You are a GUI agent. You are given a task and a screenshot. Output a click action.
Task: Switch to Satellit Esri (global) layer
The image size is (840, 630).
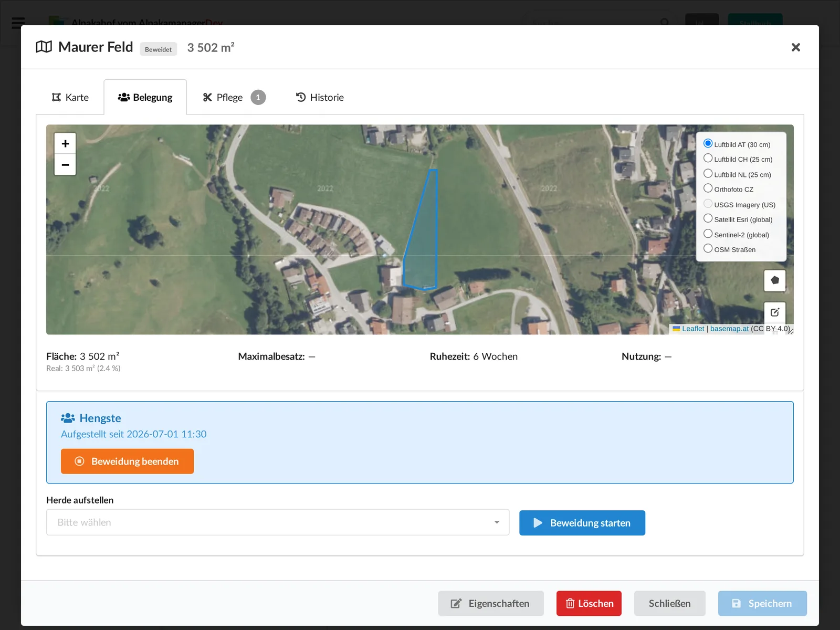point(708,218)
